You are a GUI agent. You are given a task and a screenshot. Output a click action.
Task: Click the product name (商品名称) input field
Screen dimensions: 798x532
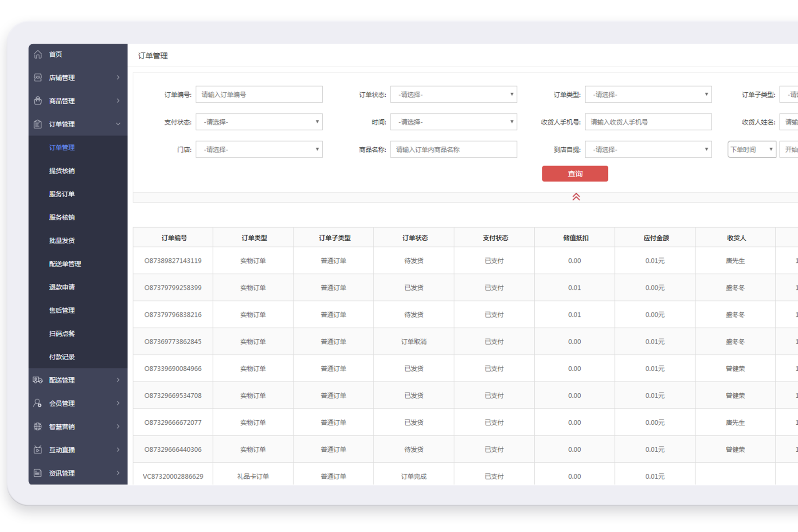(454, 149)
